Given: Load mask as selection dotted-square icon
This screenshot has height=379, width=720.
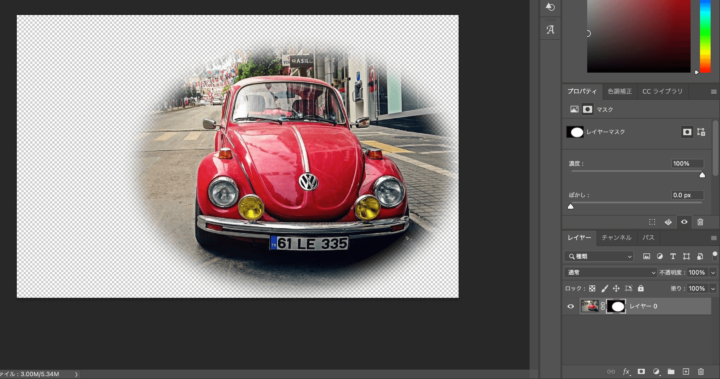Looking at the screenshot, I should pos(652,222).
